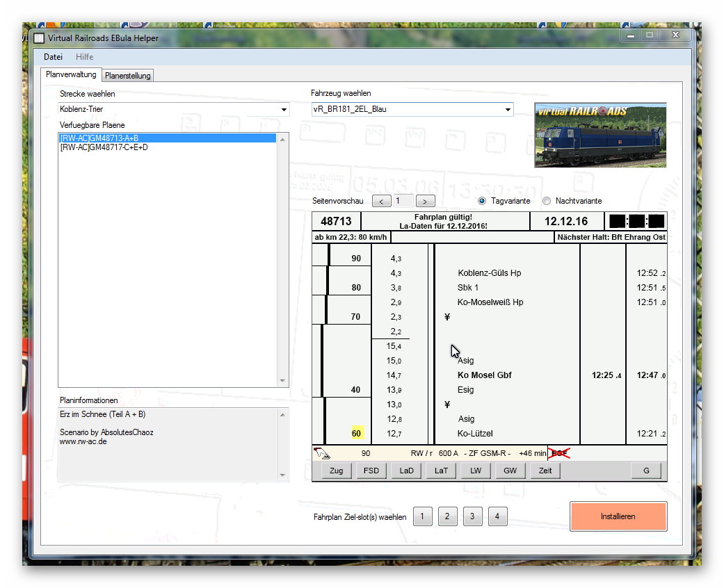Click the Virtual Railroads app icon in the title bar
Image resolution: width=724 pixels, height=588 pixels.
coord(39,38)
